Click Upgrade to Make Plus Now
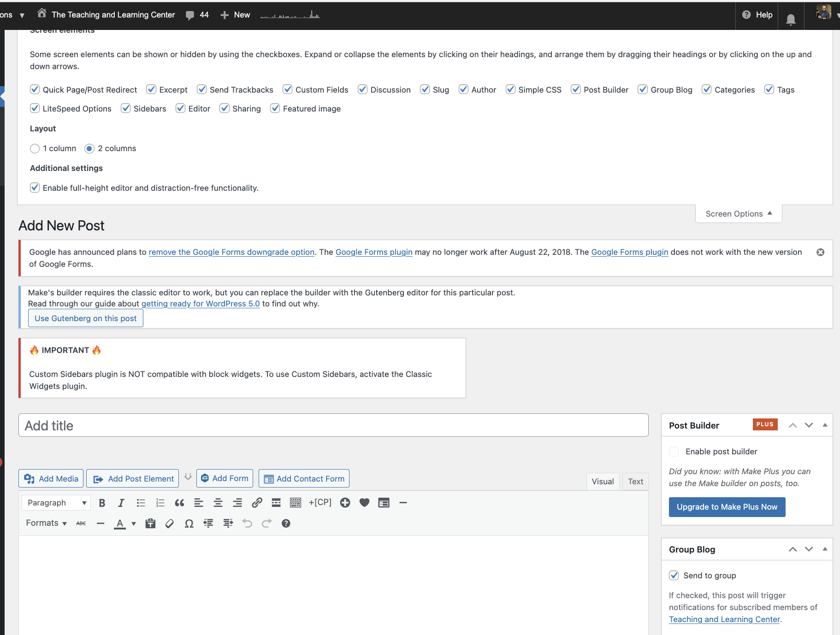840x635 pixels. click(727, 507)
